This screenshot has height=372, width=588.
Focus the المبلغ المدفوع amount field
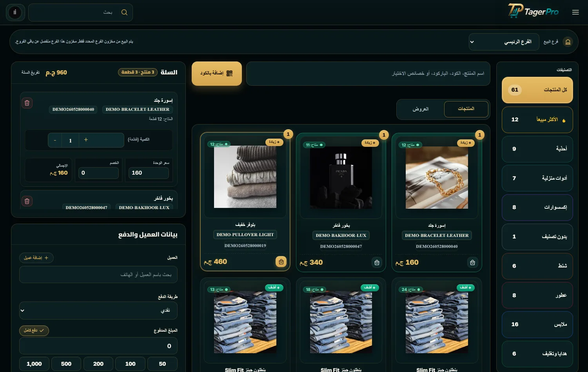98,346
